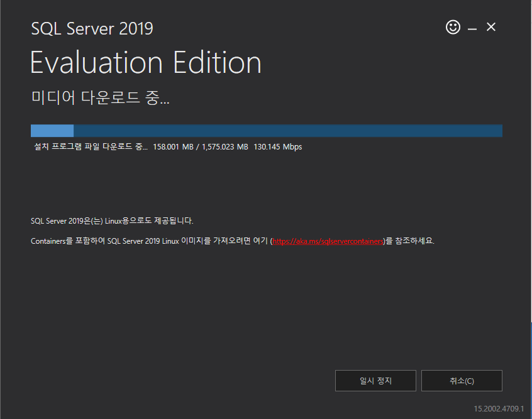
Task: Click the 158.001 MB / 1,575.023 MB text
Action: pos(201,147)
